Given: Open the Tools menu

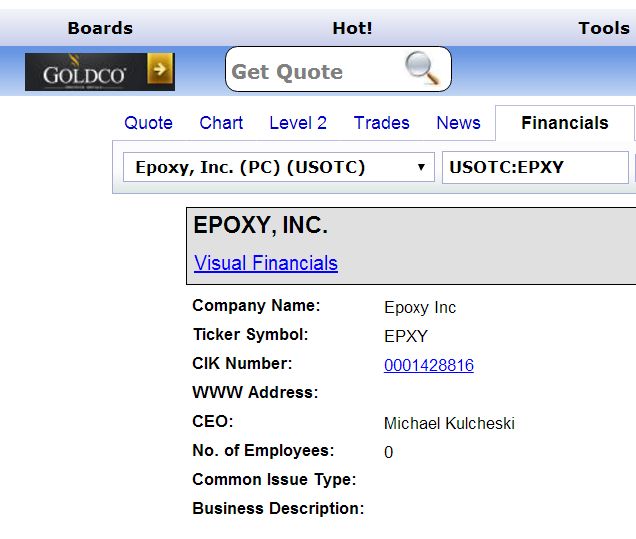Looking at the screenshot, I should click(x=603, y=28).
